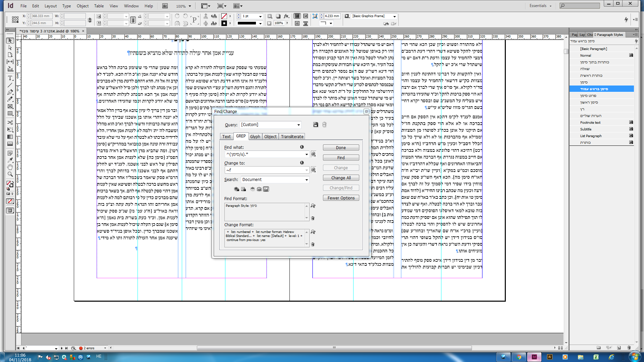
Task: Click the Change All button
Action: (x=341, y=178)
